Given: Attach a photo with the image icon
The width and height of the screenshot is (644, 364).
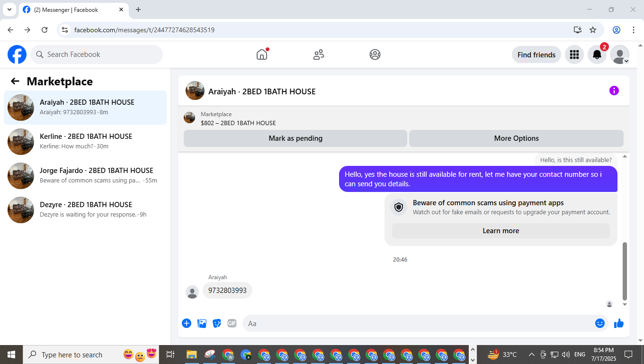Looking at the screenshot, I should coord(202,323).
